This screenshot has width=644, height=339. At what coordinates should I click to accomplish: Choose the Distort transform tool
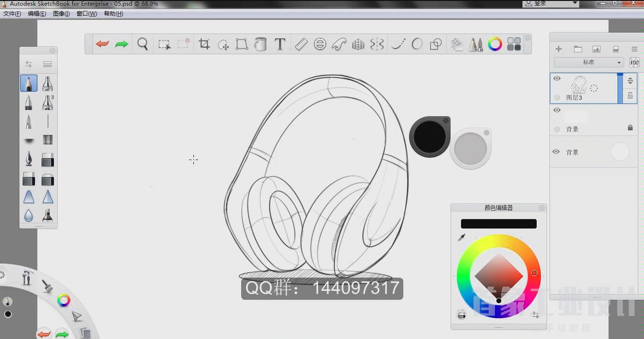click(x=242, y=44)
